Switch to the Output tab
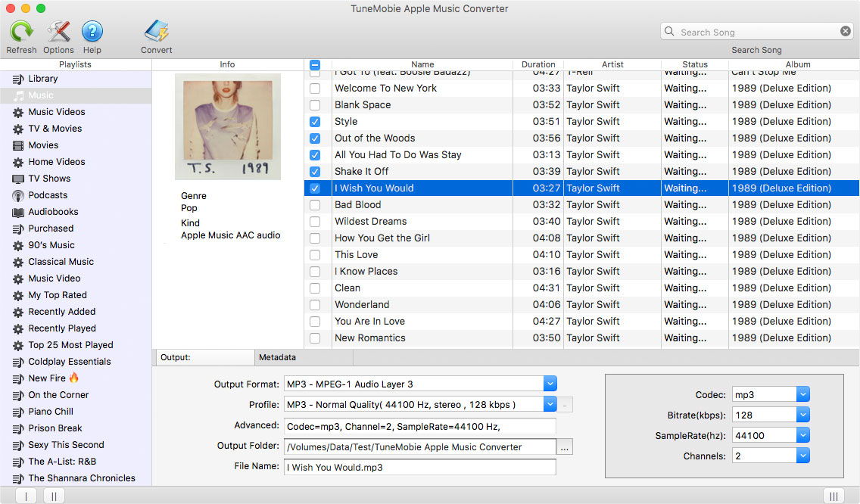This screenshot has height=504, width=860. 205,358
